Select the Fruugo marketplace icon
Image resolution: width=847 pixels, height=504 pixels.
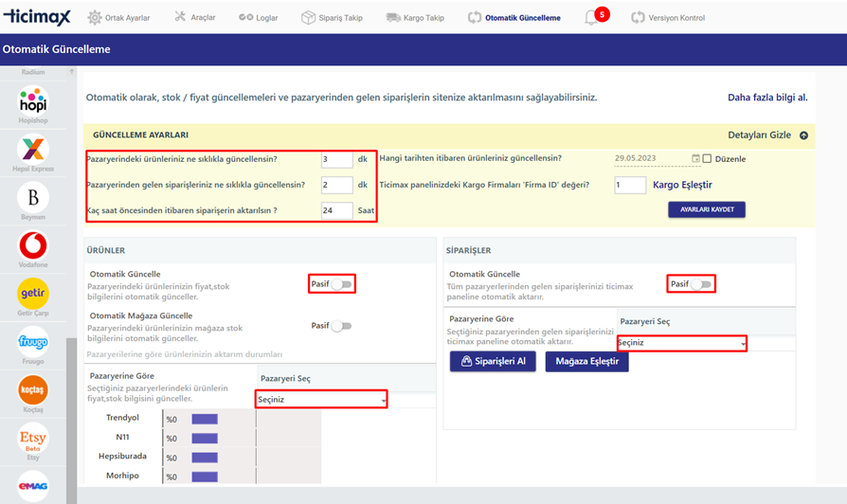(33, 341)
